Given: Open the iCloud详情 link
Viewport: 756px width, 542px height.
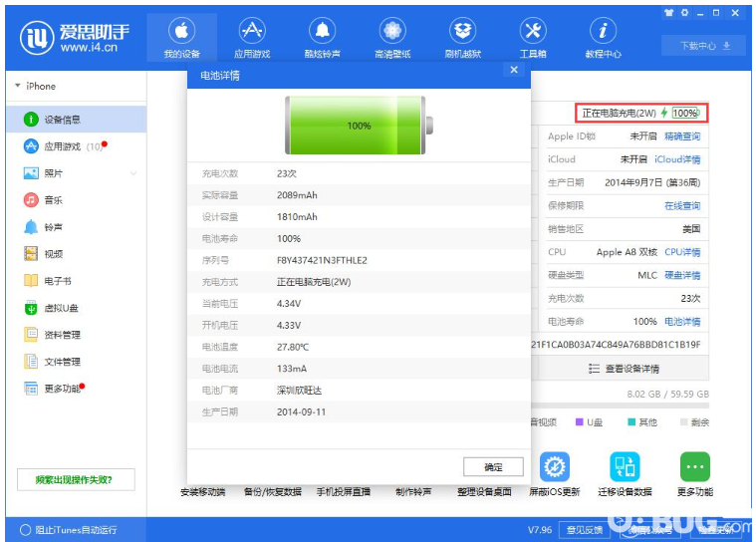Looking at the screenshot, I should click(677, 159).
